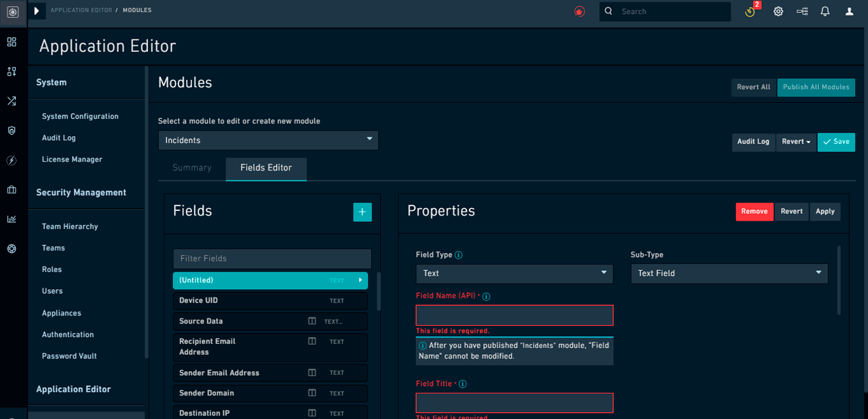The height and width of the screenshot is (419, 868).
Task: Open the module selector showing Incidents
Action: (268, 140)
